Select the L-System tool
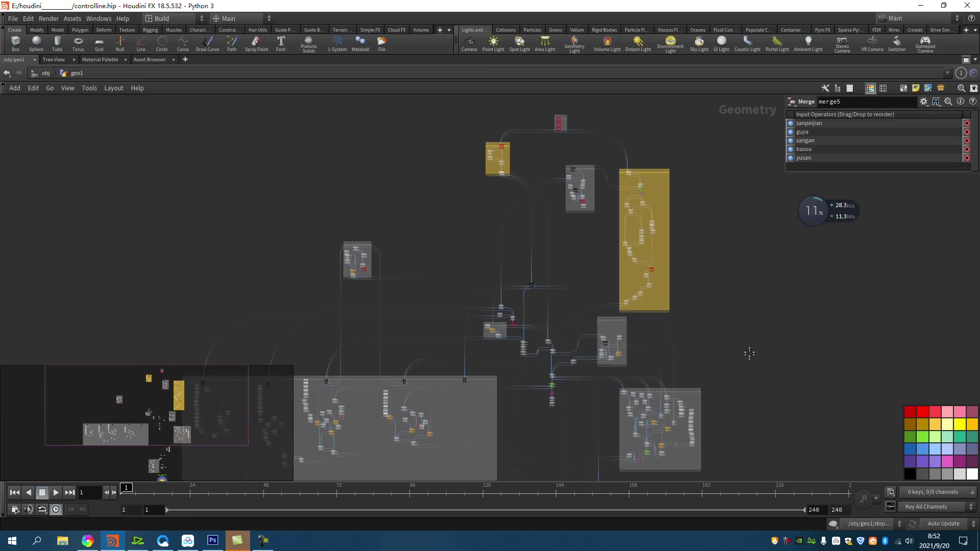Viewport: 980px width, 551px height. coord(336,43)
